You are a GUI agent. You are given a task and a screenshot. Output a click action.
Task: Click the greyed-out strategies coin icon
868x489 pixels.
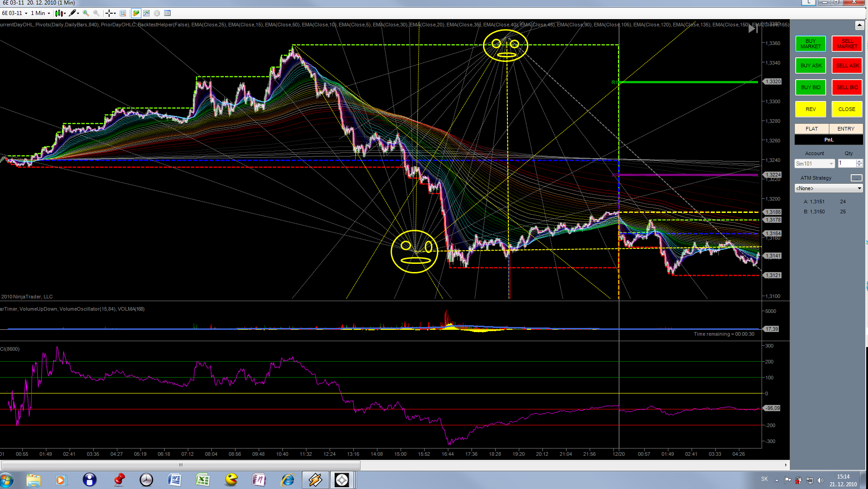157,13
